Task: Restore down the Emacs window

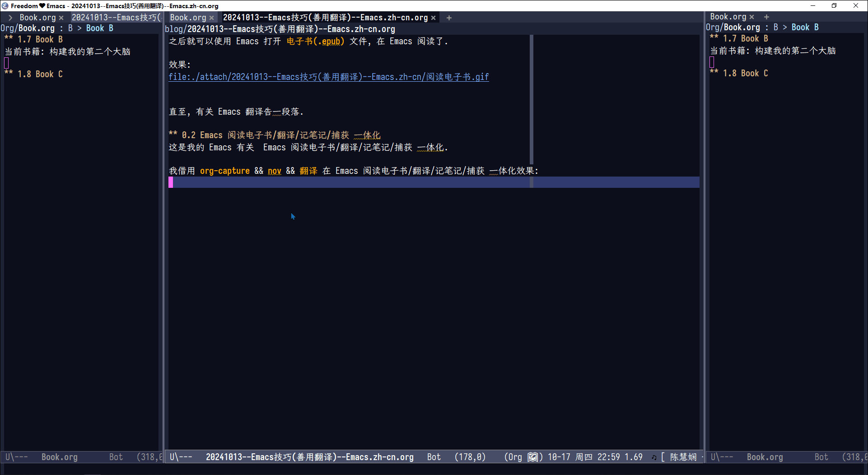Action: [x=834, y=5]
